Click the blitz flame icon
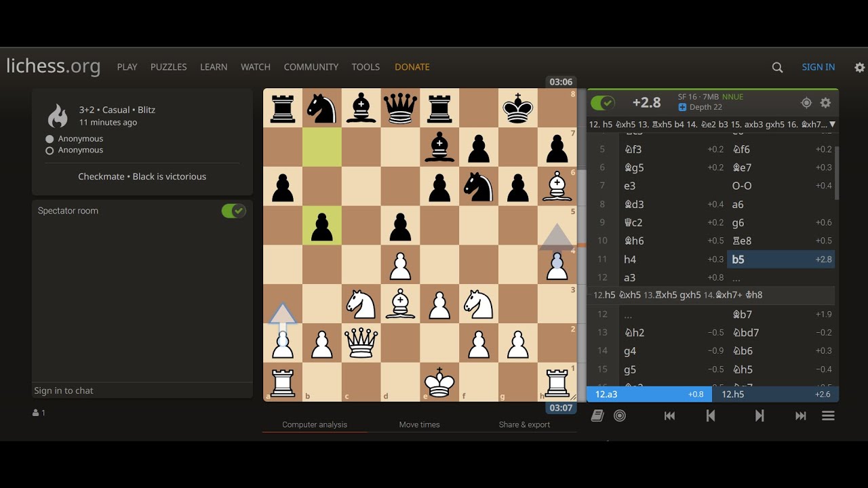The image size is (868, 488). (58, 116)
